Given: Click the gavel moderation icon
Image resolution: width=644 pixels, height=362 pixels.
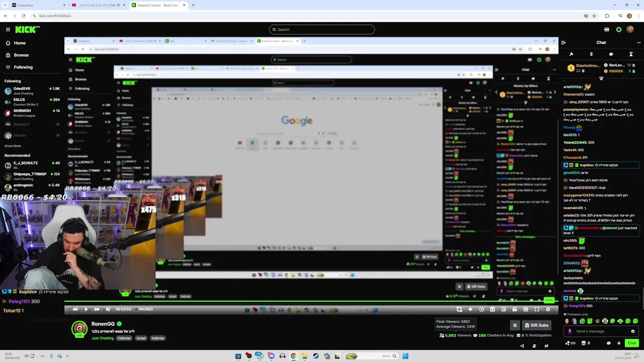Looking at the screenshot, I should pyautogui.click(x=571, y=54).
